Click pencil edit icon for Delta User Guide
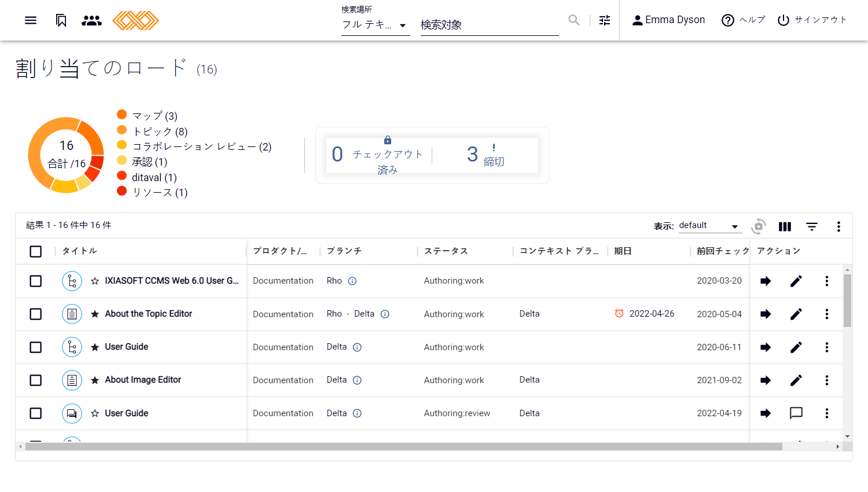This screenshot has width=868, height=492. click(x=796, y=347)
